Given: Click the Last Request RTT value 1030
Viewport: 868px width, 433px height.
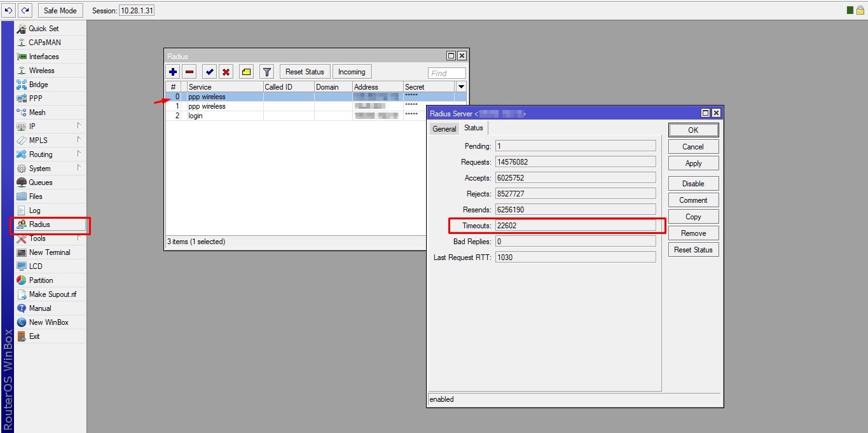Looking at the screenshot, I should coord(575,258).
